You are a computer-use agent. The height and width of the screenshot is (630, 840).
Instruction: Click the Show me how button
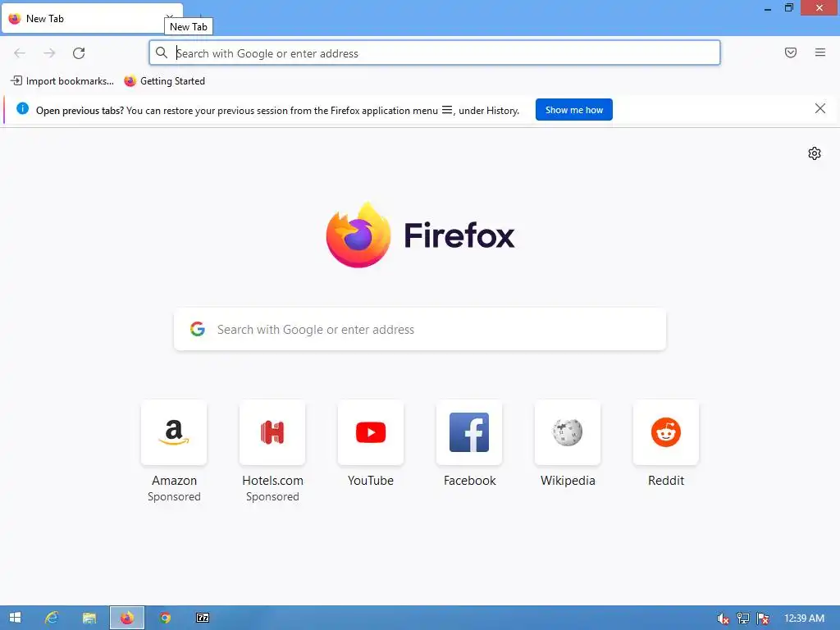[573, 110]
